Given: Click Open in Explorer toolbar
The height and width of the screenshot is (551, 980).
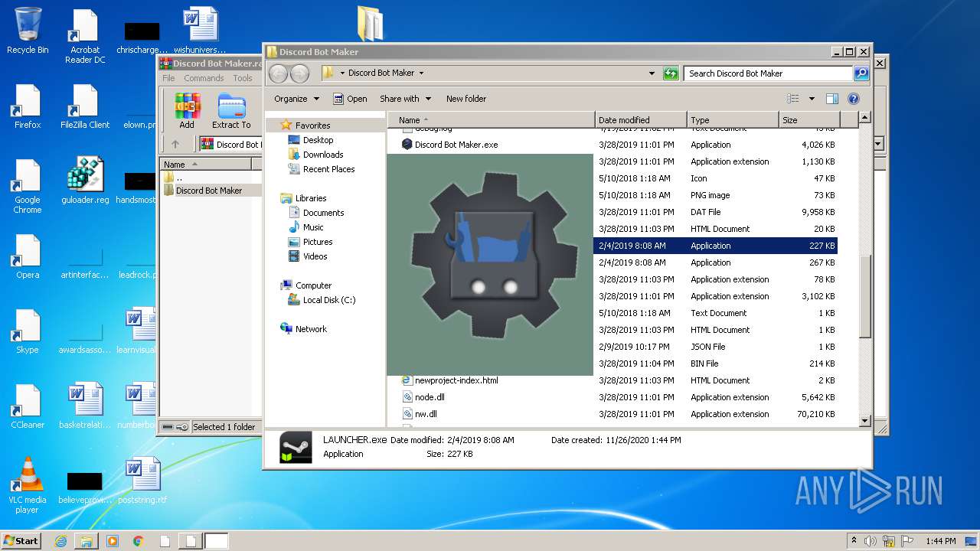Looking at the screenshot, I should point(350,99).
